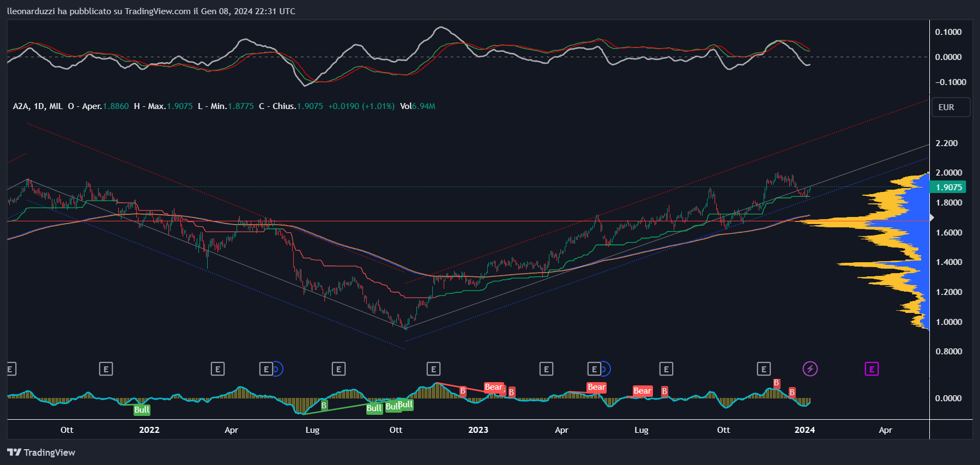Click the Vol 6.94M volume value
This screenshot has height=465, width=980.
coord(418,106)
